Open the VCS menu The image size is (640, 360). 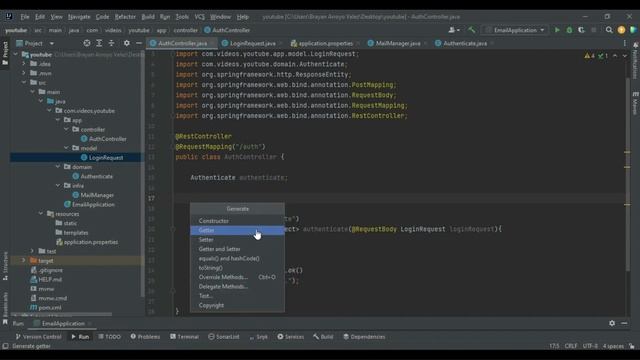coord(199,17)
